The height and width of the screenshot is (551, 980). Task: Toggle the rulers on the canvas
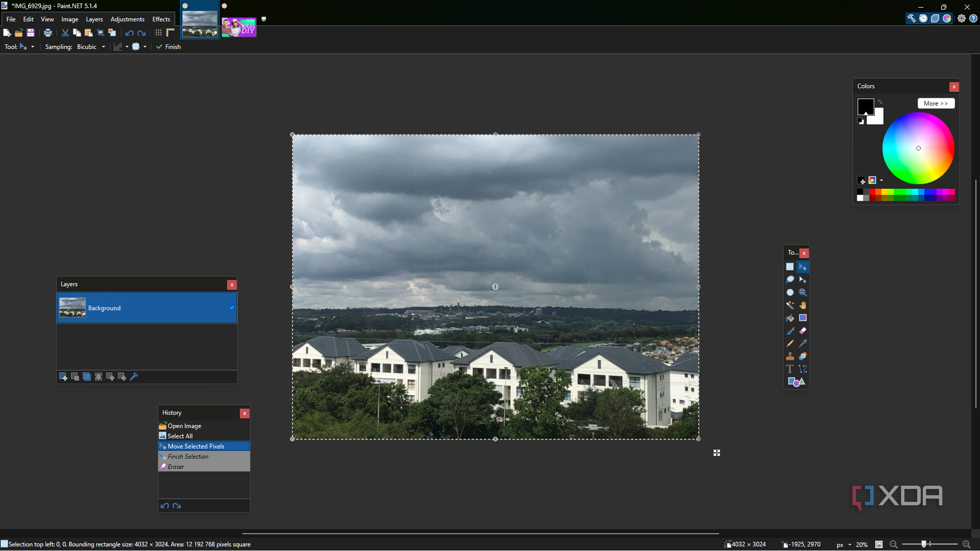pos(170,34)
